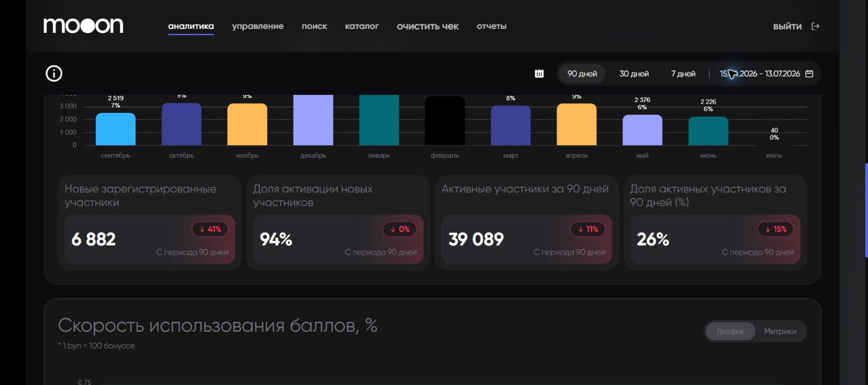
Task: Click the июнь teal bar
Action: tap(708, 131)
